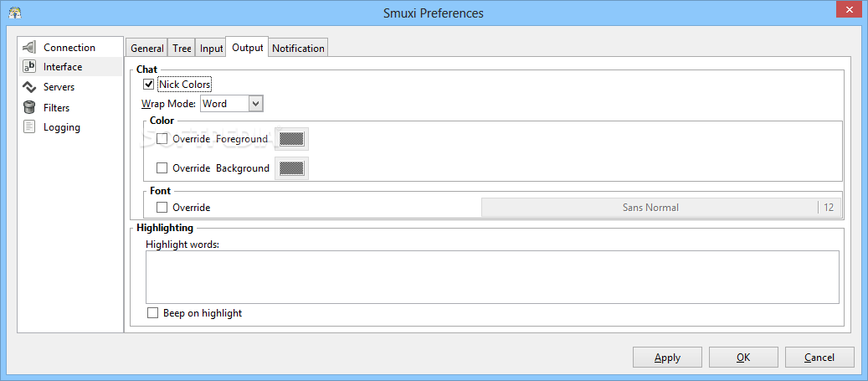Disable the Nick Colors checkbox

(x=149, y=85)
